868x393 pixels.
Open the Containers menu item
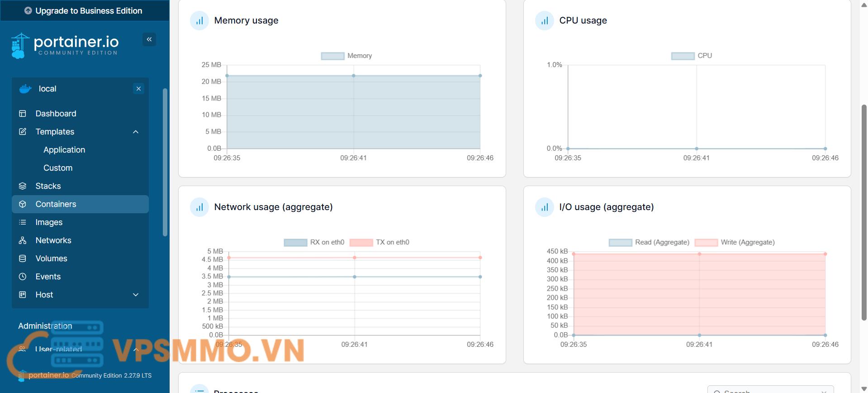point(56,204)
